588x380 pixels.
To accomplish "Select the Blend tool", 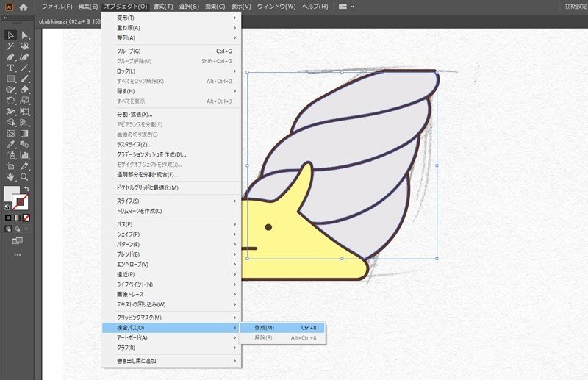I will (24, 144).
